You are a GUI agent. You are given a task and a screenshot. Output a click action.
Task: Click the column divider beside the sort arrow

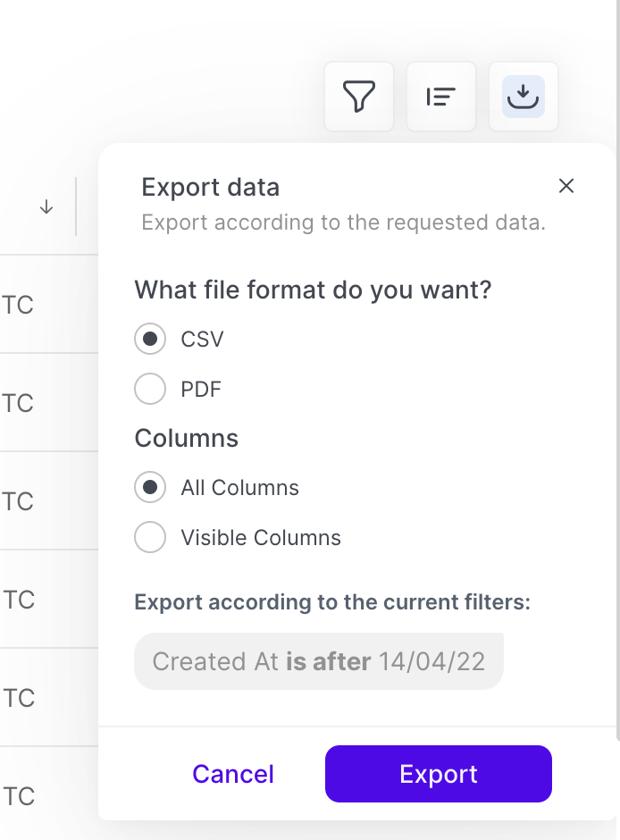pyautogui.click(x=76, y=206)
